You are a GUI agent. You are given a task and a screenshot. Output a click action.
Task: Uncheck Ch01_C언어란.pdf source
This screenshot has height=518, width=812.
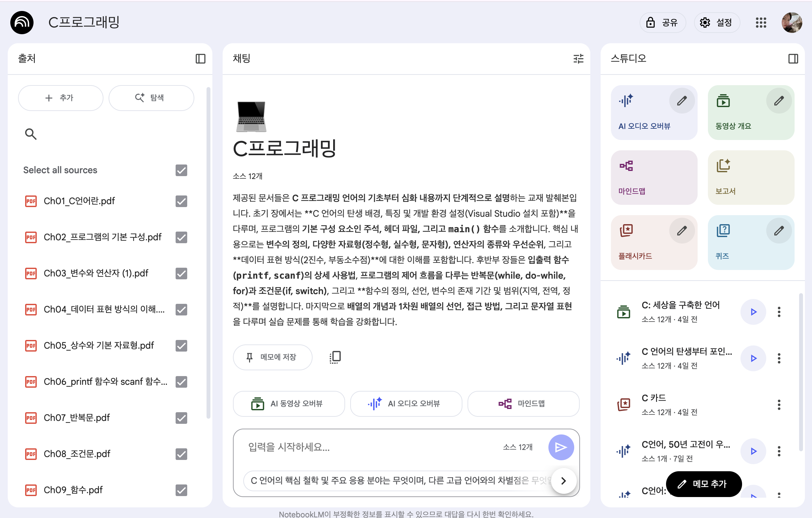tap(181, 201)
